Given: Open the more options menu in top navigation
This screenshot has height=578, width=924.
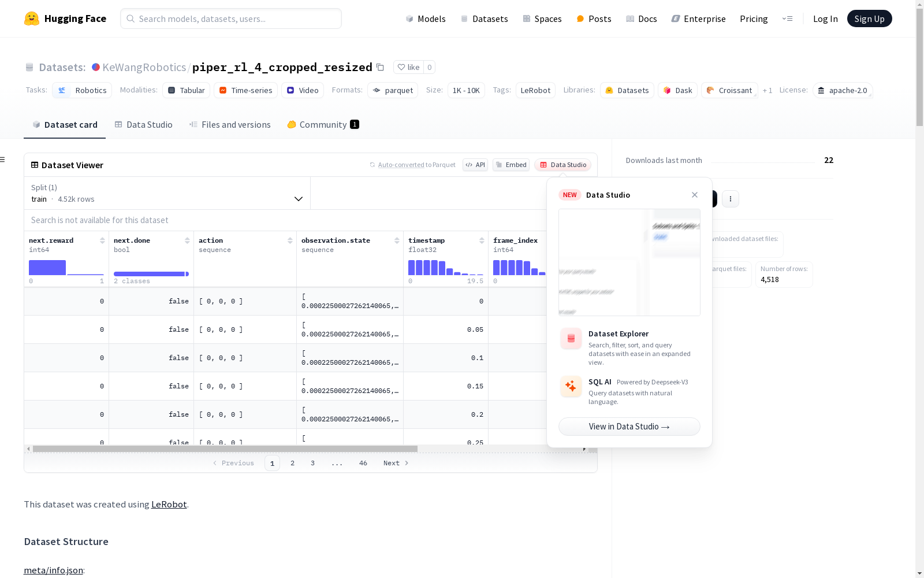Looking at the screenshot, I should [787, 18].
